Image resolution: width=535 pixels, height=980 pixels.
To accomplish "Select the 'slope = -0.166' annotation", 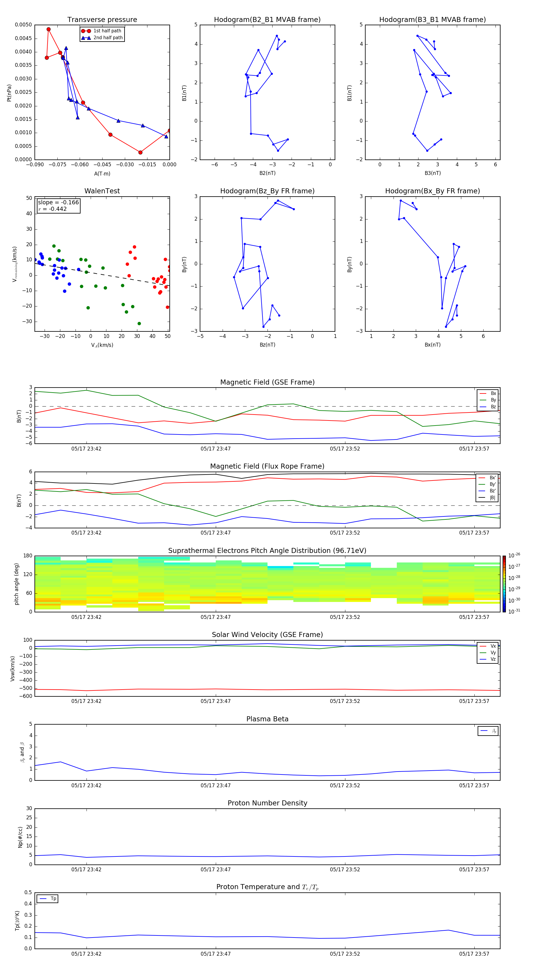I will pos(58,203).
